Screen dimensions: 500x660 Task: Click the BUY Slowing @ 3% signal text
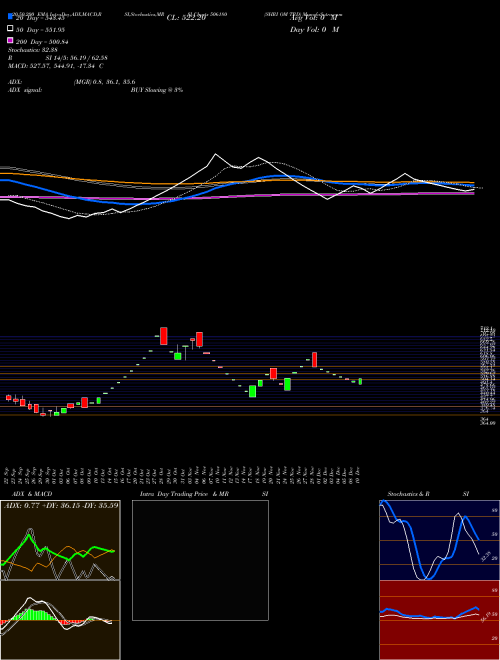(x=157, y=90)
